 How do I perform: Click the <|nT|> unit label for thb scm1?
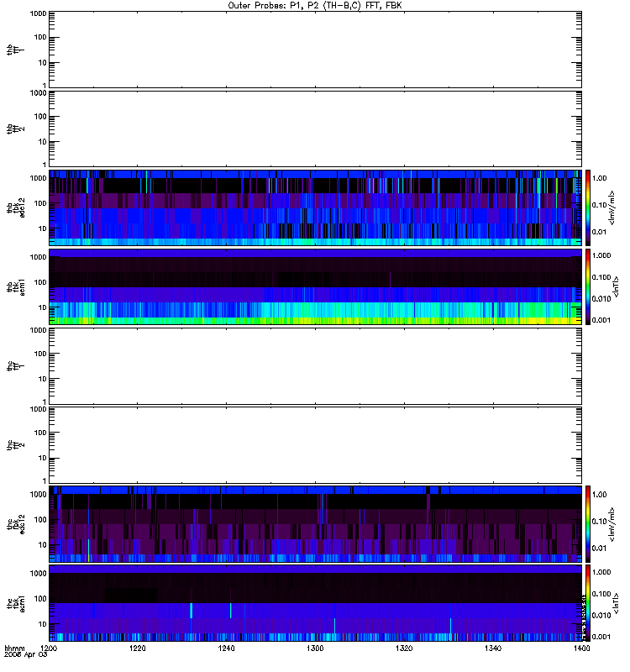pos(616,286)
